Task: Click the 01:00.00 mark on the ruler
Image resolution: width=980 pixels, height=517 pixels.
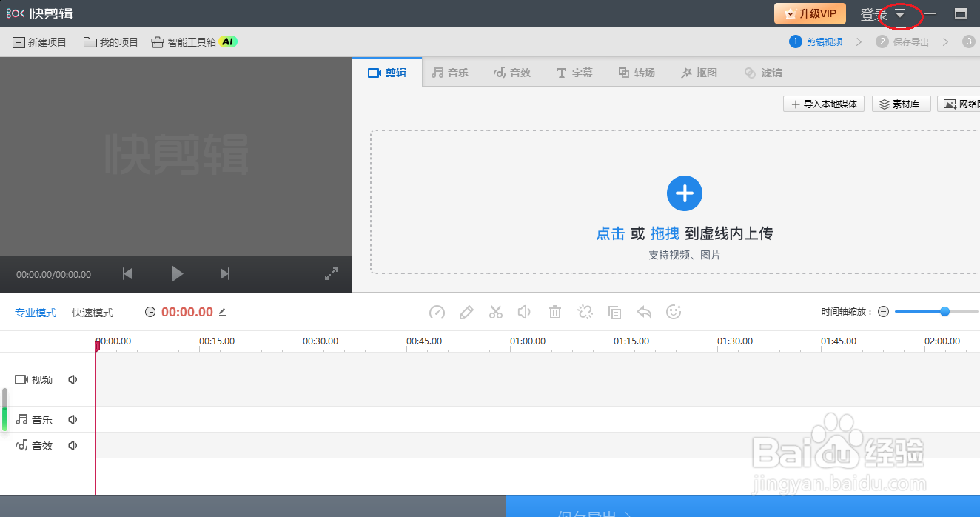Action: tap(528, 341)
